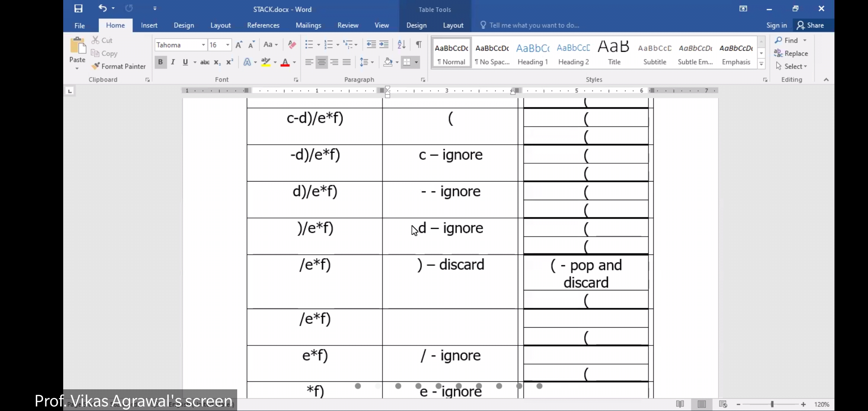Click the Replace button in Editing
Screen dimensions: 868x411
coord(791,54)
